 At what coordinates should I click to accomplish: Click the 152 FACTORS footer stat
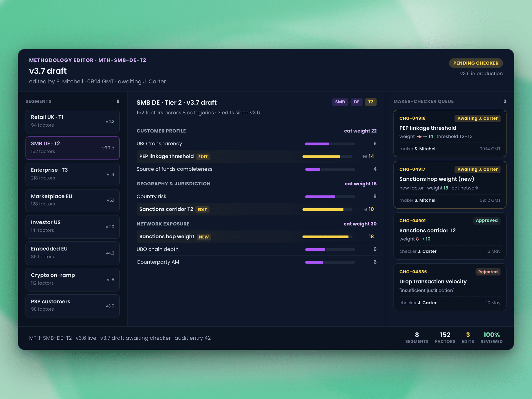pyautogui.click(x=445, y=337)
